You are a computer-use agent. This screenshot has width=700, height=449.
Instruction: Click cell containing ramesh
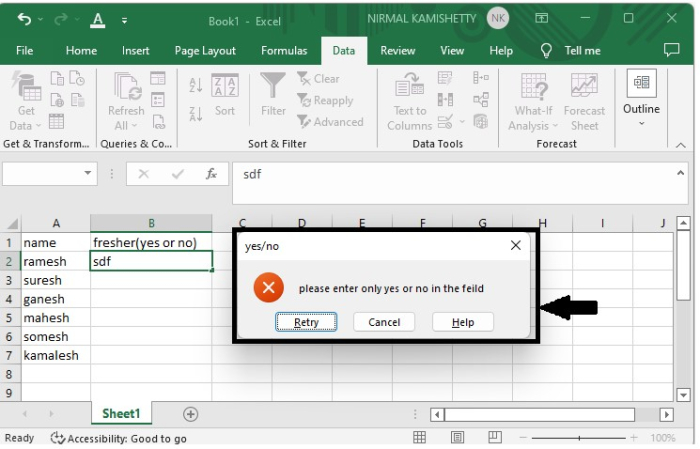[x=56, y=262]
